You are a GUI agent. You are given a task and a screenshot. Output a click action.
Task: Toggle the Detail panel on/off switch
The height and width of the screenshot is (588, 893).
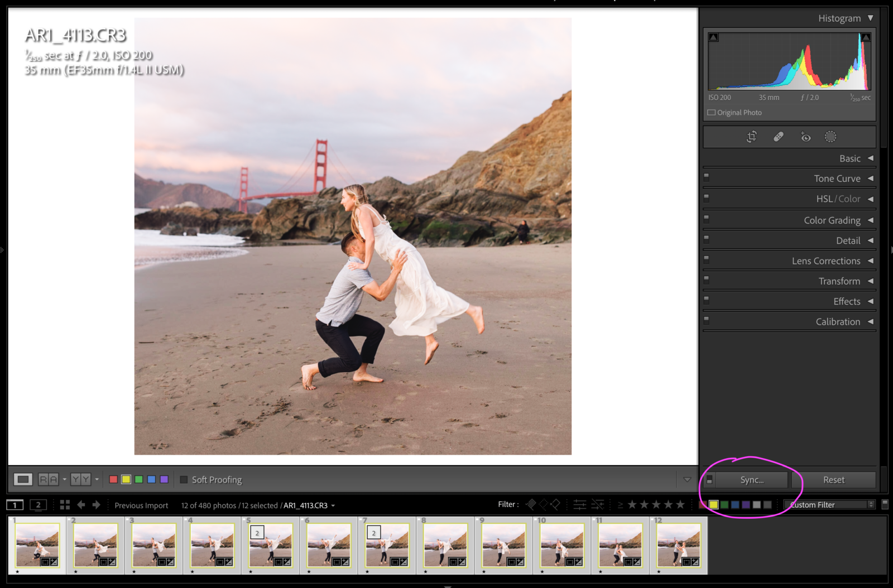(x=707, y=239)
